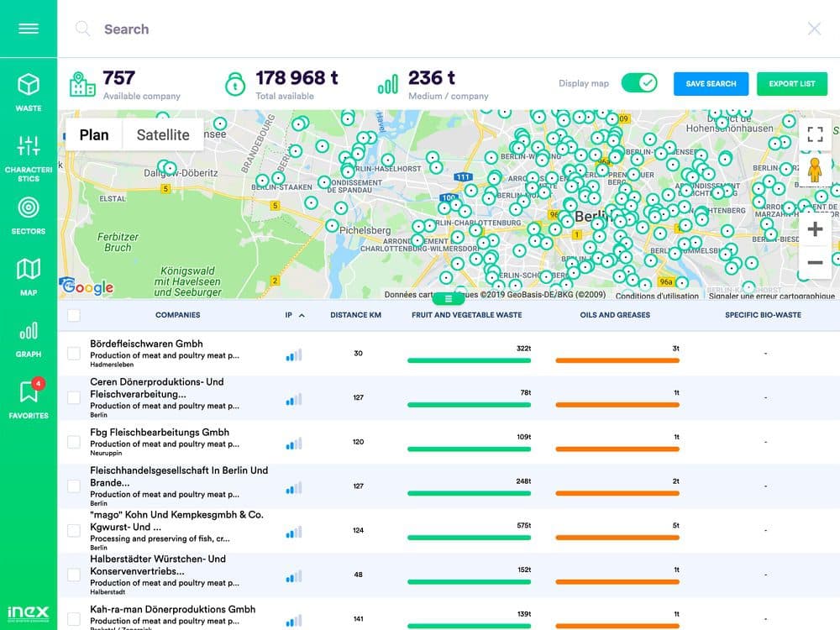Image resolution: width=840 pixels, height=630 pixels.
Task: Click the Save Search button
Action: pos(711,84)
